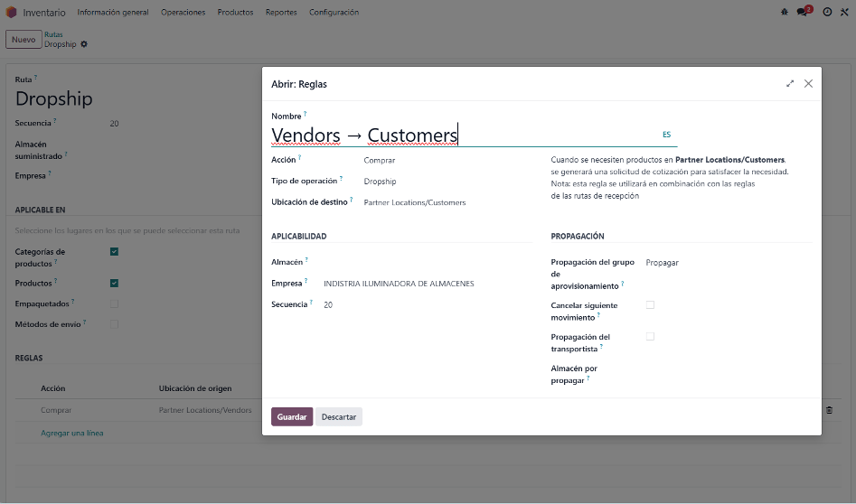Toggle Cancelar siguiente movimiento checkbox
The image size is (856, 504).
(650, 305)
